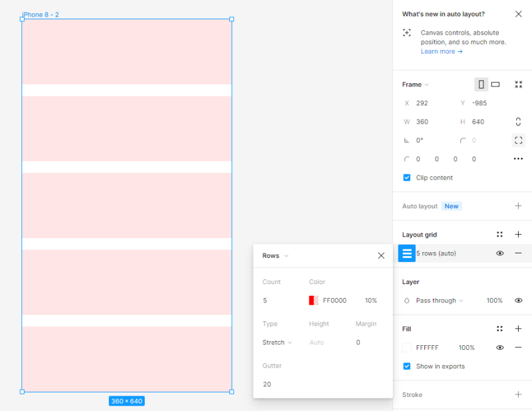The height and width of the screenshot is (411, 532).
Task: Toggle independent corners button
Action: pyautogui.click(x=518, y=140)
